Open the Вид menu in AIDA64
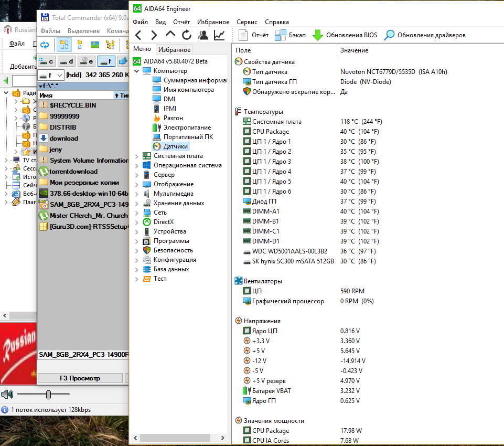Image resolution: width=504 pixels, height=446 pixels. [x=160, y=22]
